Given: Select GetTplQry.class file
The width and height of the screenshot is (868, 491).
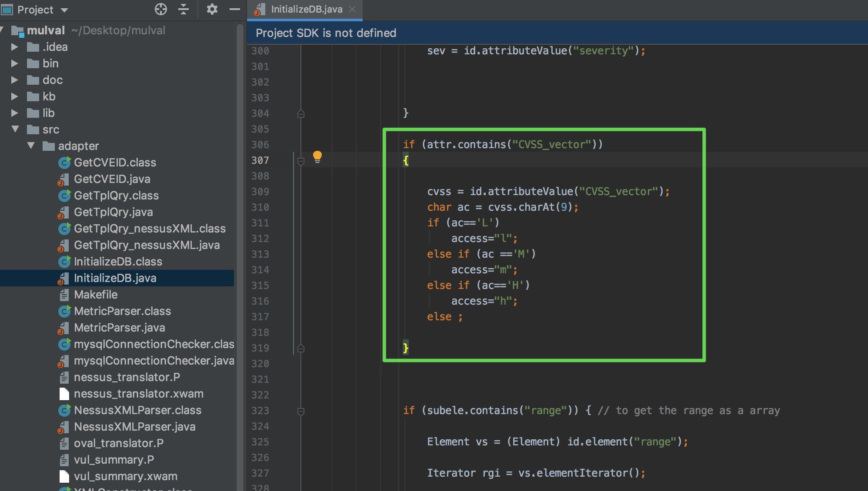Looking at the screenshot, I should [x=116, y=196].
